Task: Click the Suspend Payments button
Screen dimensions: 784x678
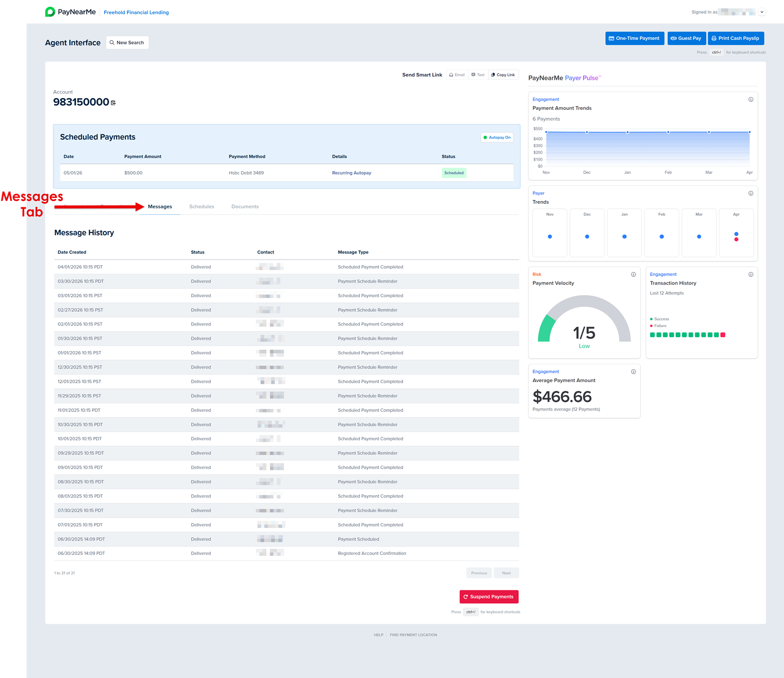Action: click(x=489, y=597)
